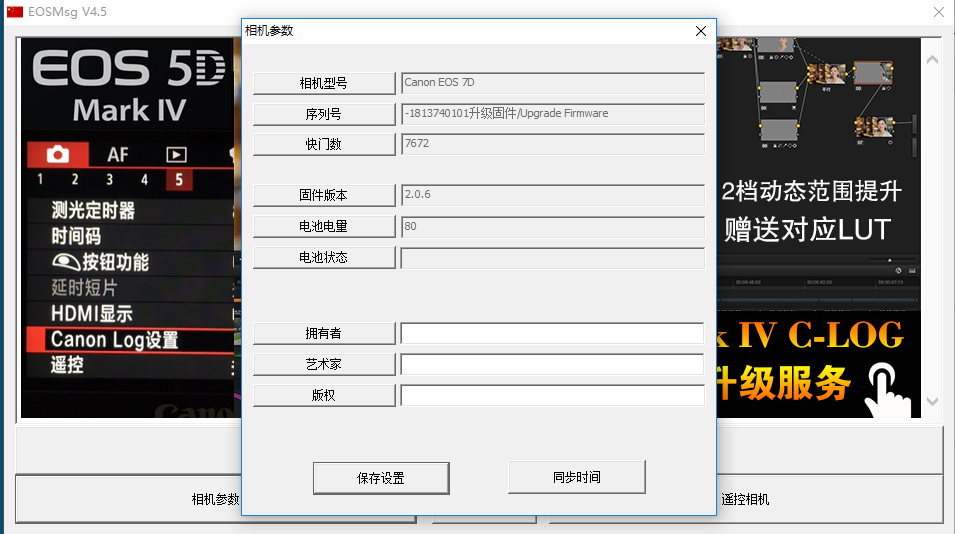Focus the 版权 copyright input field

point(552,396)
